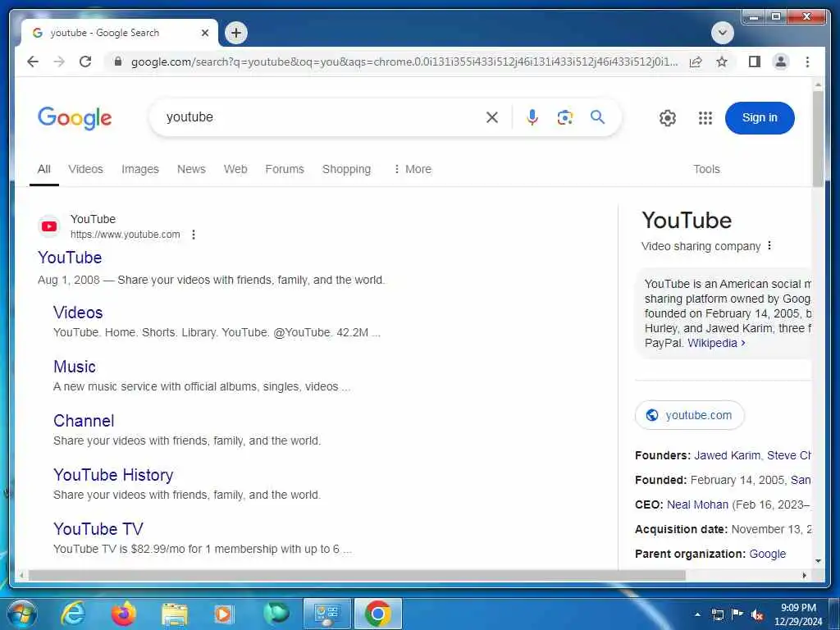
Task: Open CEO Neal Mohan link
Action: [697, 504]
